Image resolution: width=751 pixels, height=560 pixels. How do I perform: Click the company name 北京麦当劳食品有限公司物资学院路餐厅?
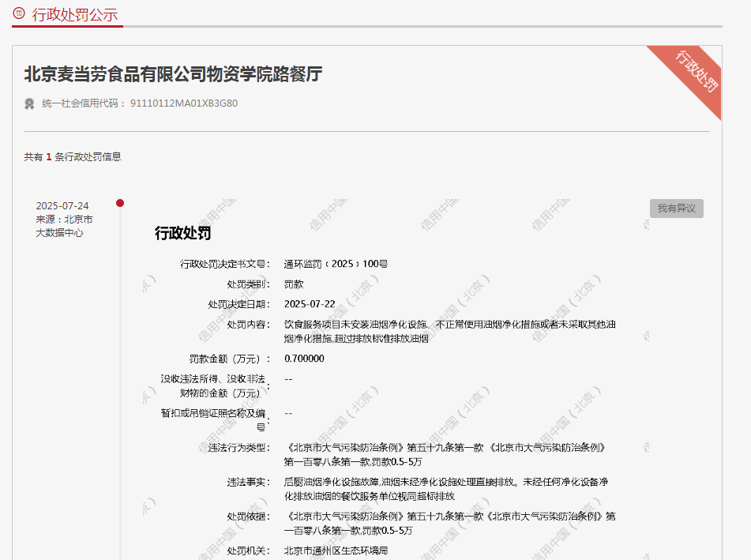pyautogui.click(x=174, y=74)
